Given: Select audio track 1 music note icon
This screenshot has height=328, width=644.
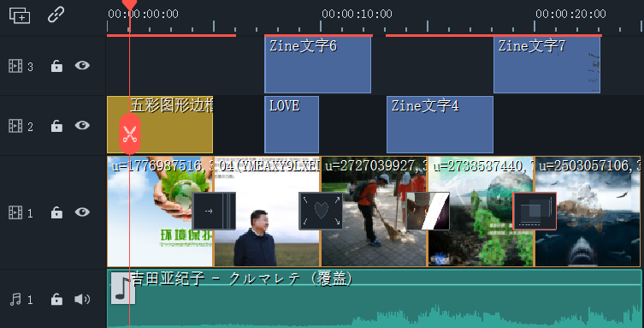Looking at the screenshot, I should [x=15, y=299].
